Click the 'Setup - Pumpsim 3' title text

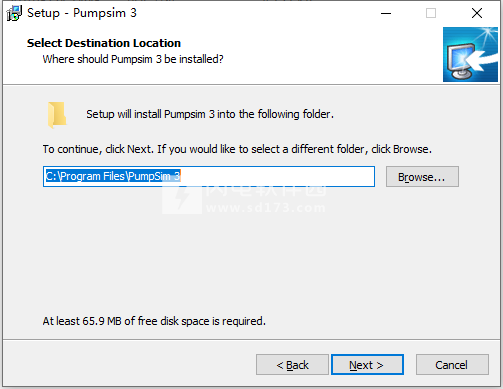tap(82, 13)
